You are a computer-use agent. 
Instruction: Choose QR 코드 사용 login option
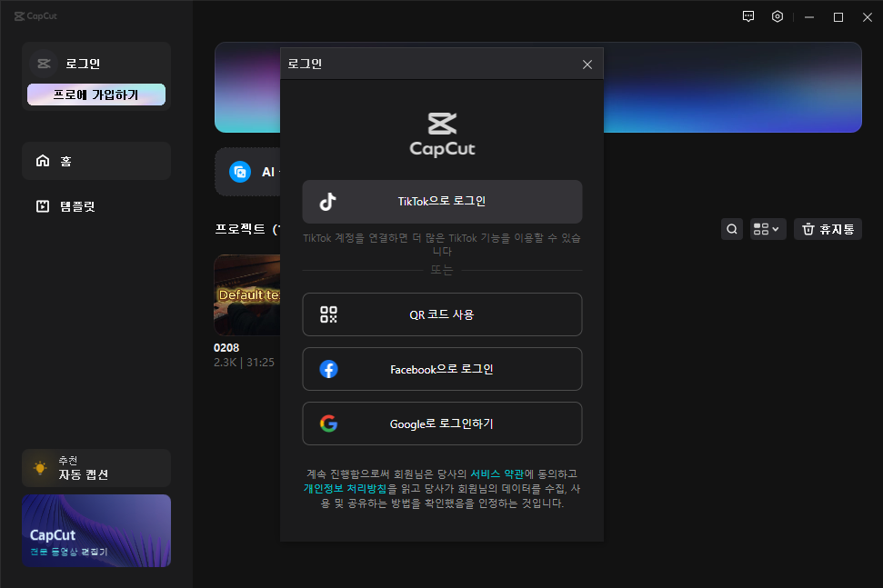pos(442,314)
